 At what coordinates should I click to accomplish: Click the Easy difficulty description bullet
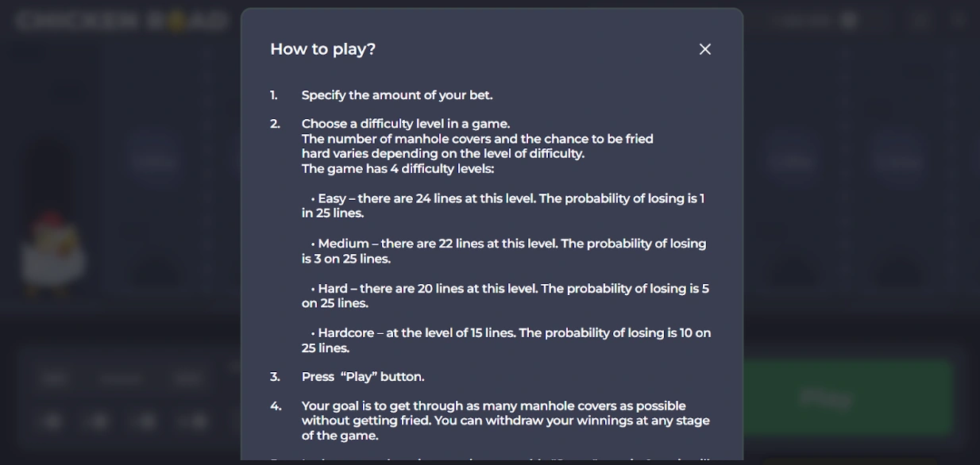[x=504, y=206]
